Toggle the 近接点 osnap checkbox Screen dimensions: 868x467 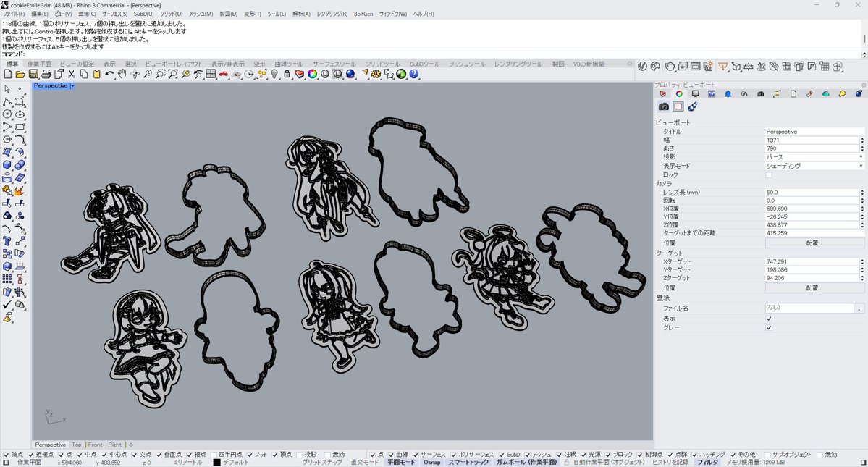pyautogui.click(x=31, y=454)
